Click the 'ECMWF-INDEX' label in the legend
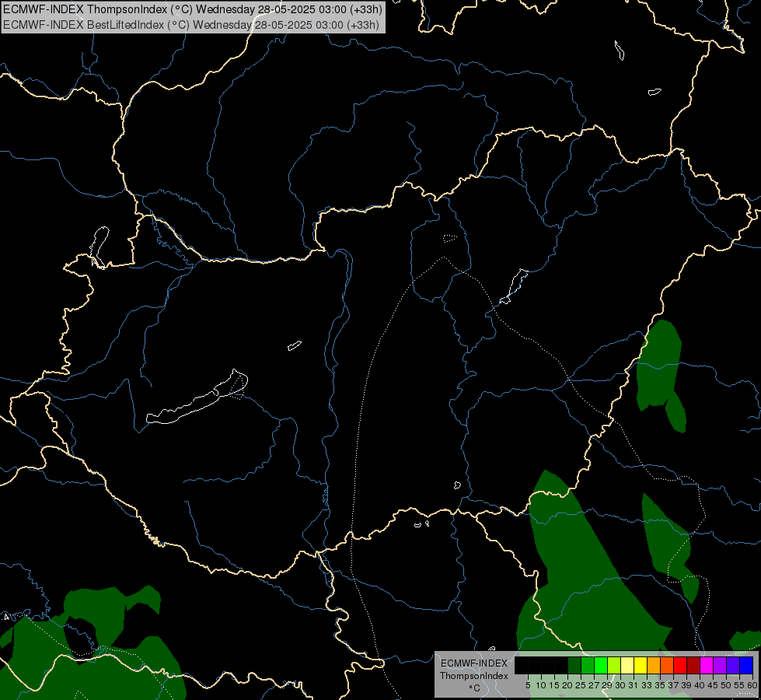Screen dimensions: 761x700 (473, 663)
